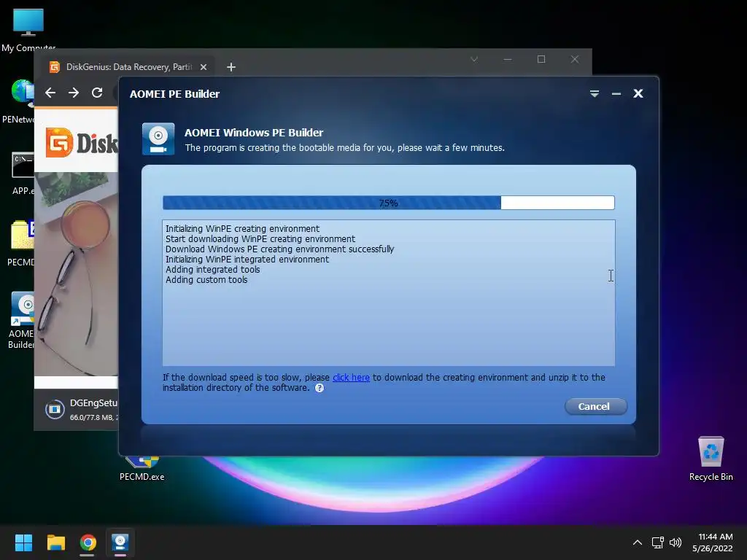Open the AOMEI Builder desktop shortcut
747x560 pixels.
pyautogui.click(x=21, y=320)
